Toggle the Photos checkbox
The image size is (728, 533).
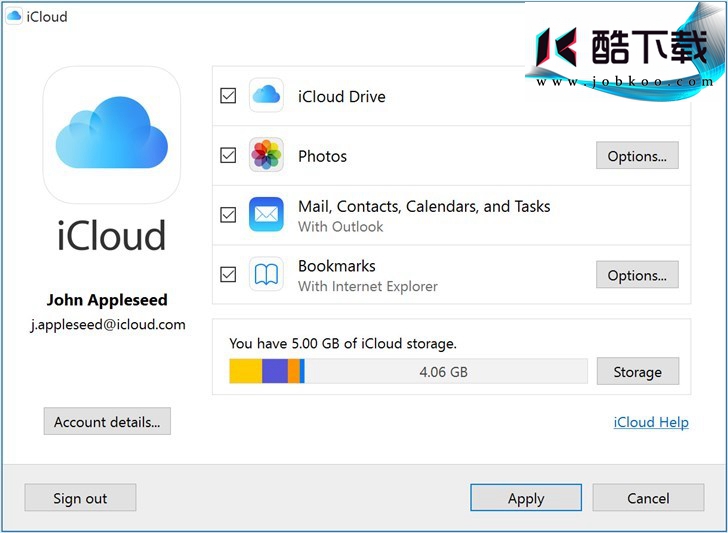(x=228, y=155)
